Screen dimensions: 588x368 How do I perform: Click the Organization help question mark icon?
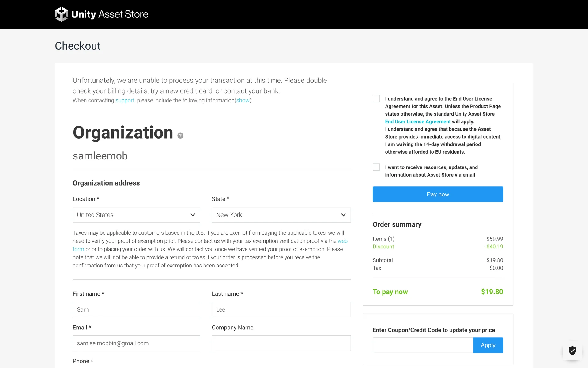[x=180, y=136]
